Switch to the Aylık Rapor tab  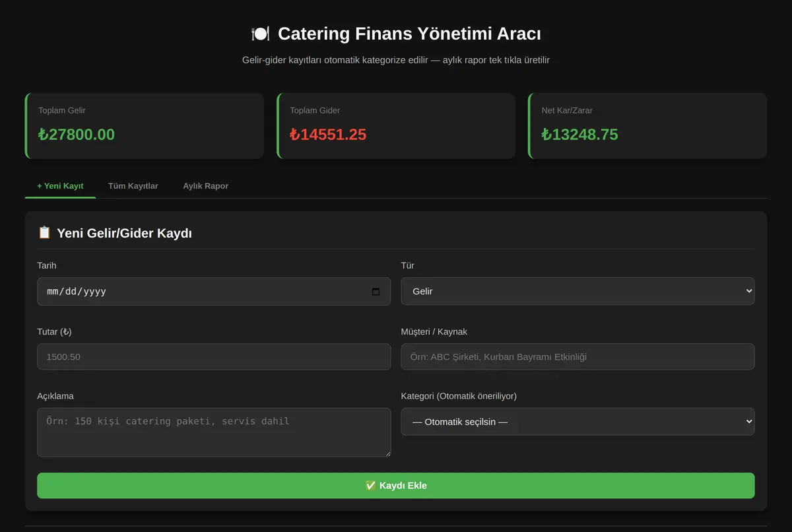pos(206,186)
